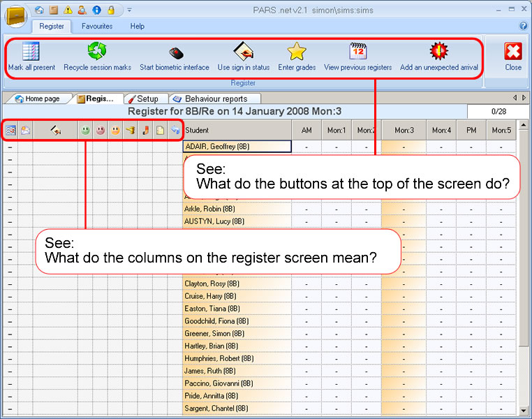Click the AM column header

click(306, 130)
